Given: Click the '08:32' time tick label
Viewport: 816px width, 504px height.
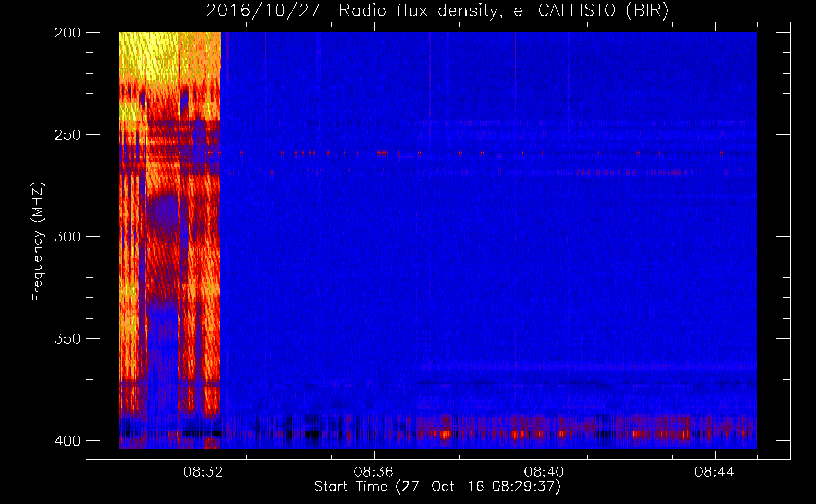Looking at the screenshot, I should pos(203,472).
